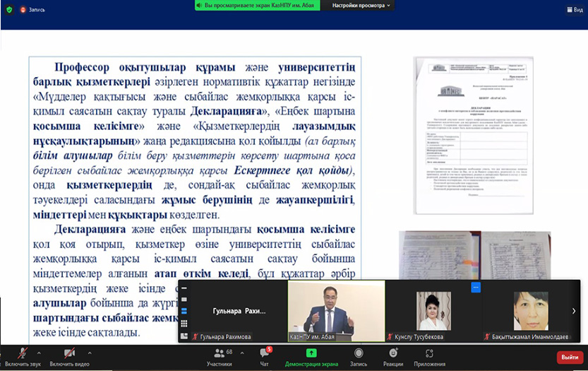Turn on the camera via 'Включить видео'
Viewport: 588px width, 371px height.
pyautogui.click(x=70, y=353)
